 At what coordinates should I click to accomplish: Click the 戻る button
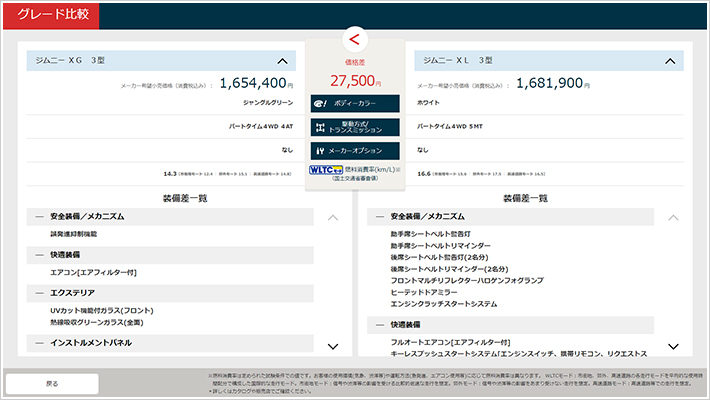(52, 384)
